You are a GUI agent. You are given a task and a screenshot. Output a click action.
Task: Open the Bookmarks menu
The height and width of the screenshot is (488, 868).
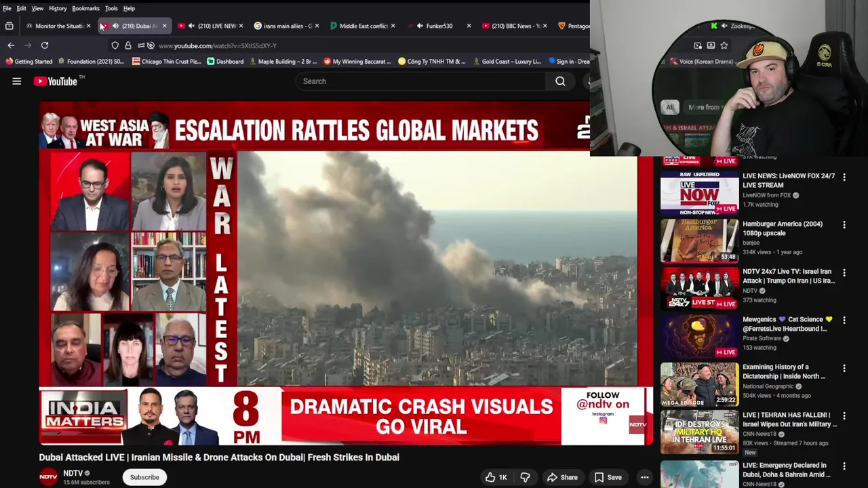[x=85, y=8]
